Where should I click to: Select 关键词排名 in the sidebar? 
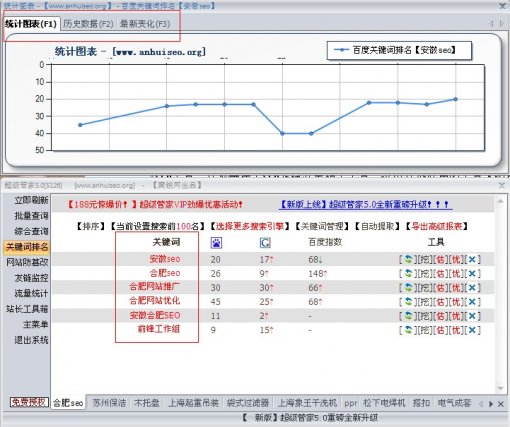tap(27, 247)
